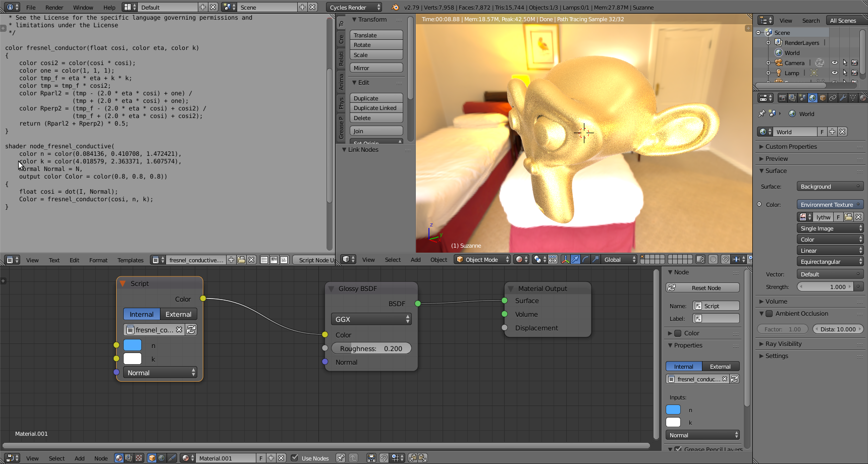The image size is (868, 464).
Task: Pin the World properties context
Action: tap(762, 114)
